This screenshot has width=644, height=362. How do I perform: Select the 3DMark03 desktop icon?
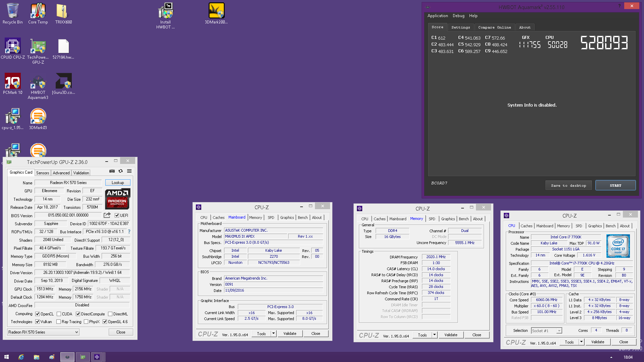pos(38,119)
